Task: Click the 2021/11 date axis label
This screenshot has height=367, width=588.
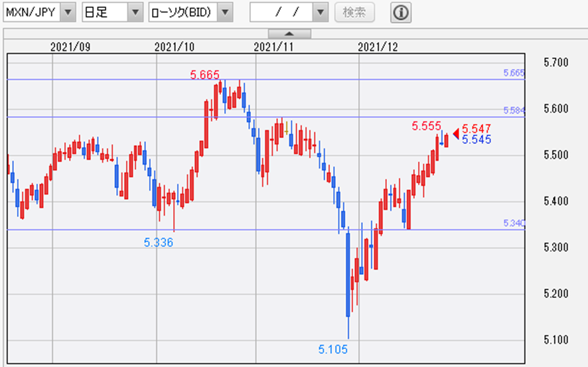Action: [x=273, y=47]
